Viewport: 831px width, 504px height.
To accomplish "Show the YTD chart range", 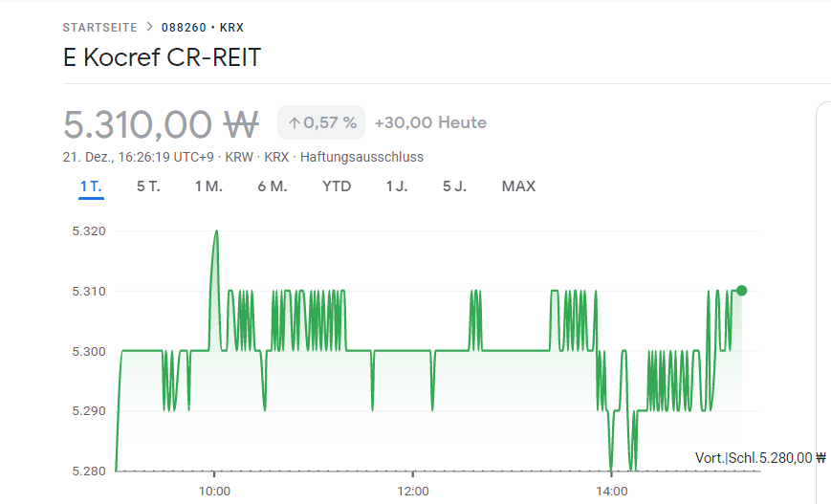I will (337, 186).
